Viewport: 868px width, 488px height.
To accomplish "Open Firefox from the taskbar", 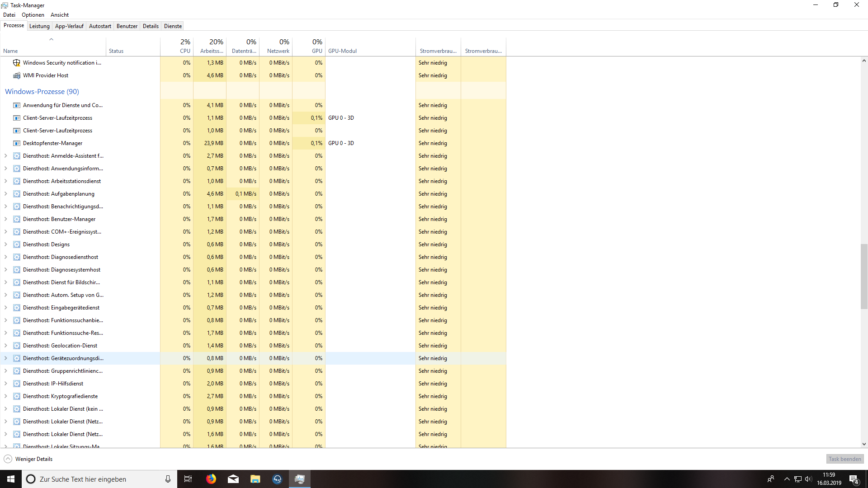I will coord(211,479).
